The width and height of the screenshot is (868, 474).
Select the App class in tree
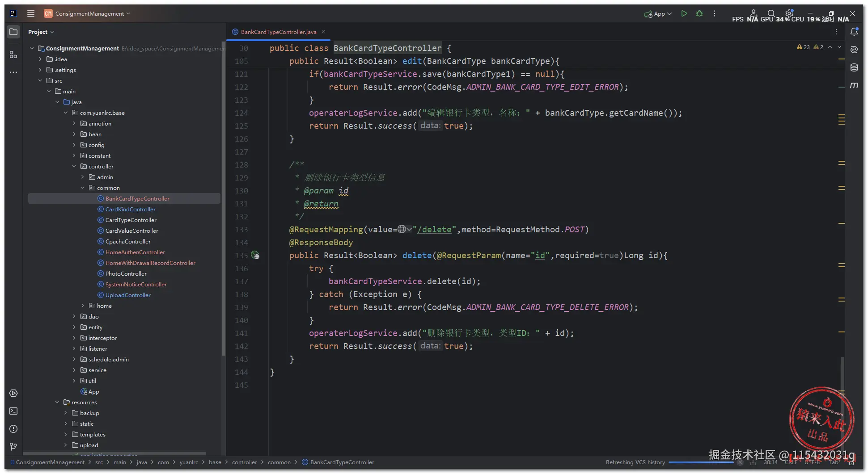click(x=90, y=391)
